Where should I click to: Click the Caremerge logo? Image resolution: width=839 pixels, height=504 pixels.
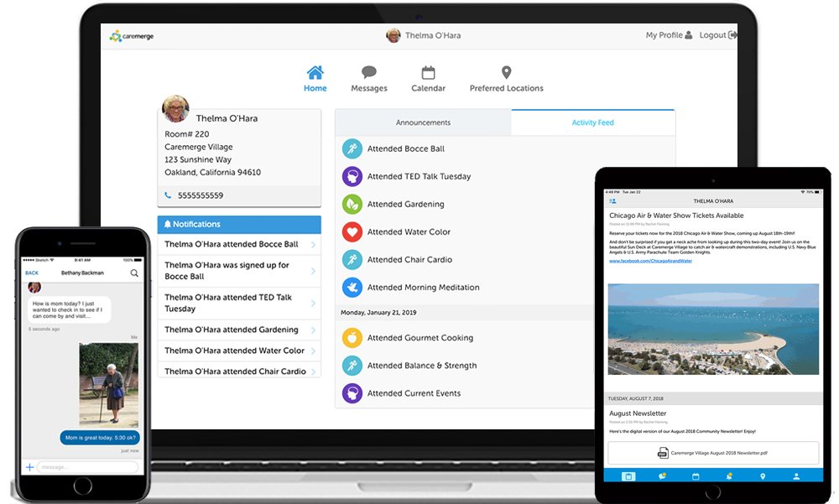click(130, 35)
